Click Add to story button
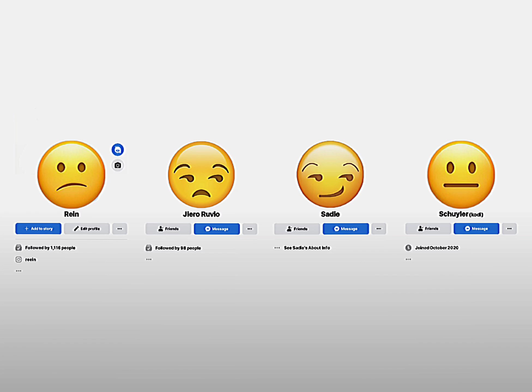 pyautogui.click(x=38, y=229)
